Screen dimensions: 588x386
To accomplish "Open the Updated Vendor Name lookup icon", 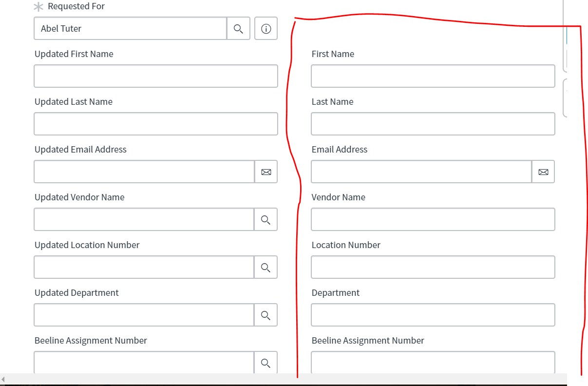I will [x=266, y=220].
